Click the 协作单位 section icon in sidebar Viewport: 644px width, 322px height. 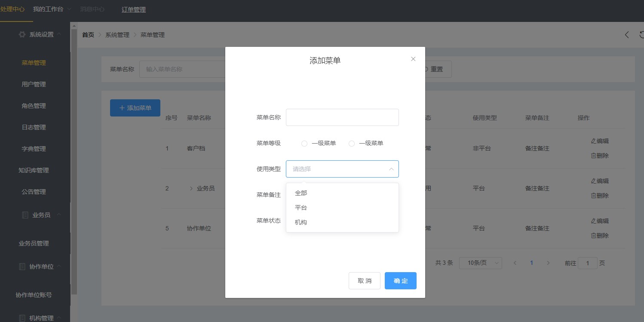tap(22, 267)
